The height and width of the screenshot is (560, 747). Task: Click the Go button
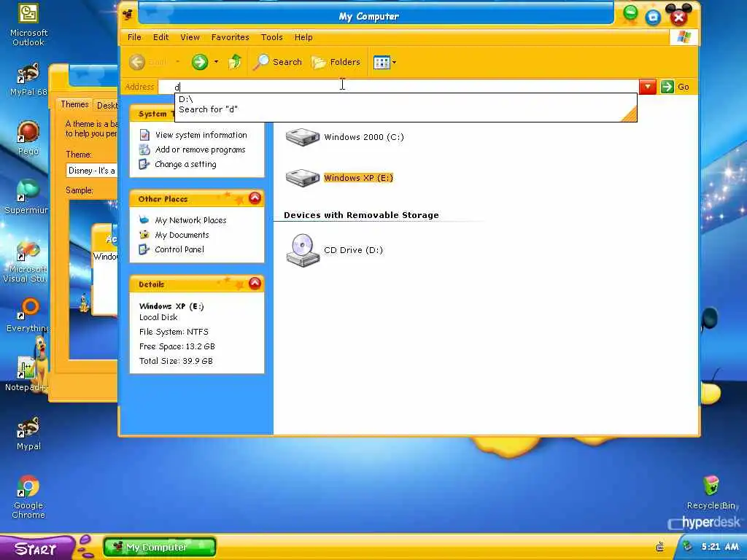(x=675, y=87)
